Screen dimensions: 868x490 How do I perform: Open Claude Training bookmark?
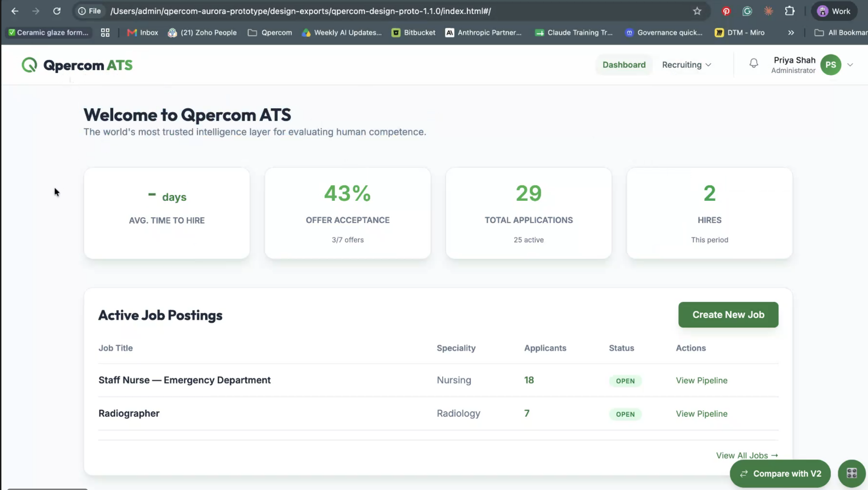(574, 32)
